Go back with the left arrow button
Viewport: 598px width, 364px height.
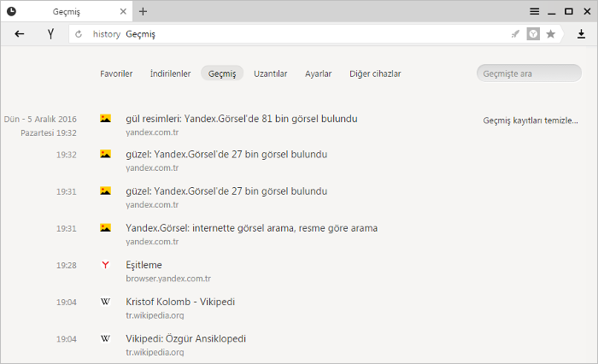coord(20,34)
